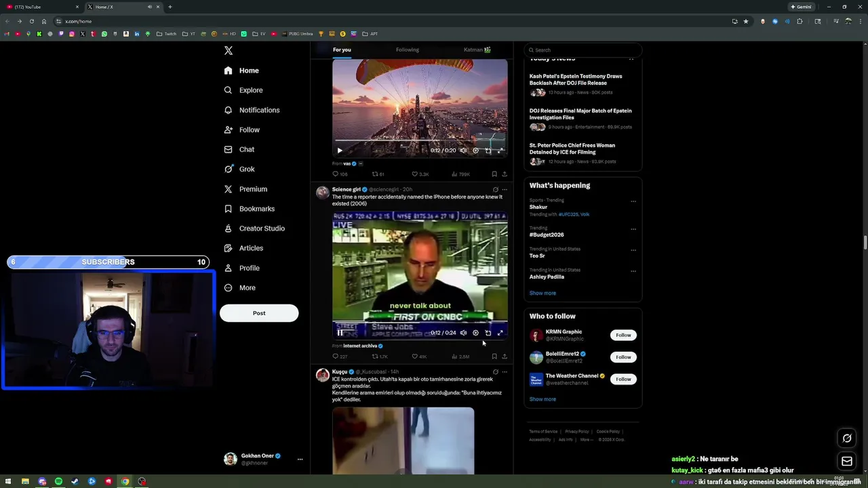Open more options on Science girl post
Viewport: 868px width, 488px height.
(504, 190)
